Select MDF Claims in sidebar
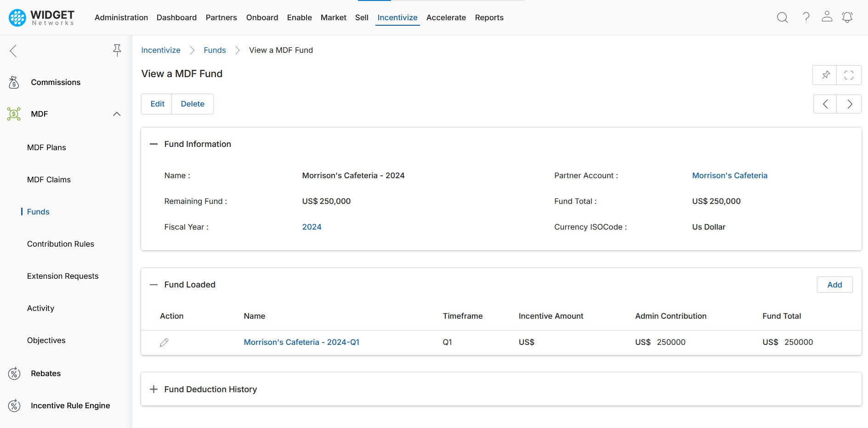The image size is (868, 428). pos(49,180)
